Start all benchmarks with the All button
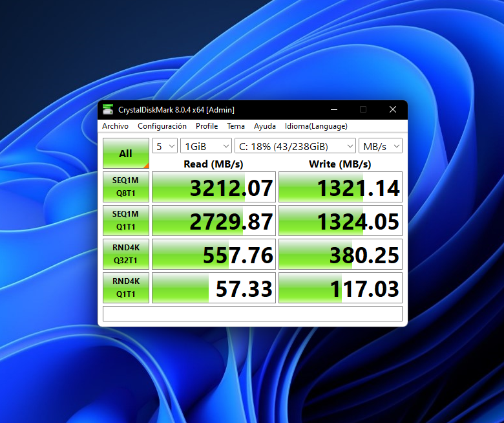The height and width of the screenshot is (423, 504). tap(125, 153)
